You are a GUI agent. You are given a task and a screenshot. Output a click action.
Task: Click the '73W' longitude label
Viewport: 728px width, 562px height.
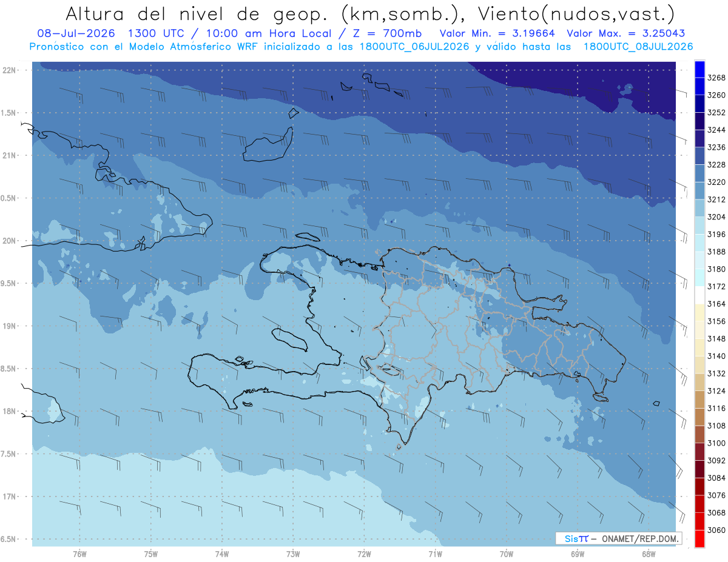click(x=293, y=554)
